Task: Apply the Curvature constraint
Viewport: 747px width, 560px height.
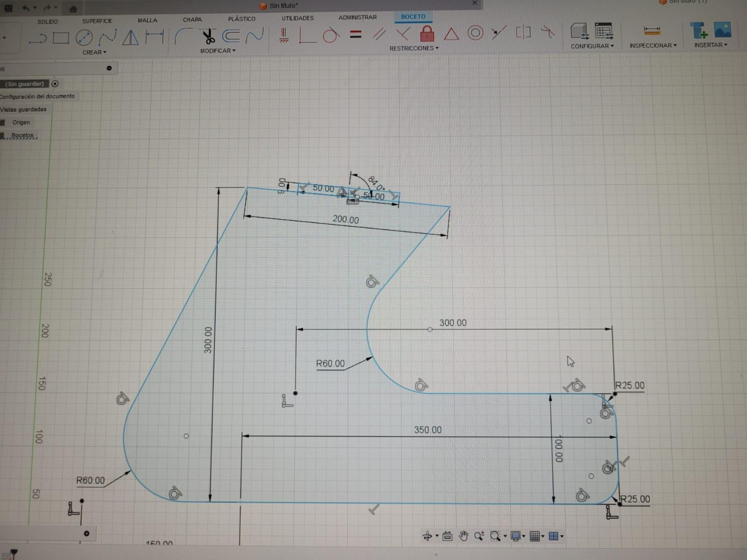Action: (547, 32)
